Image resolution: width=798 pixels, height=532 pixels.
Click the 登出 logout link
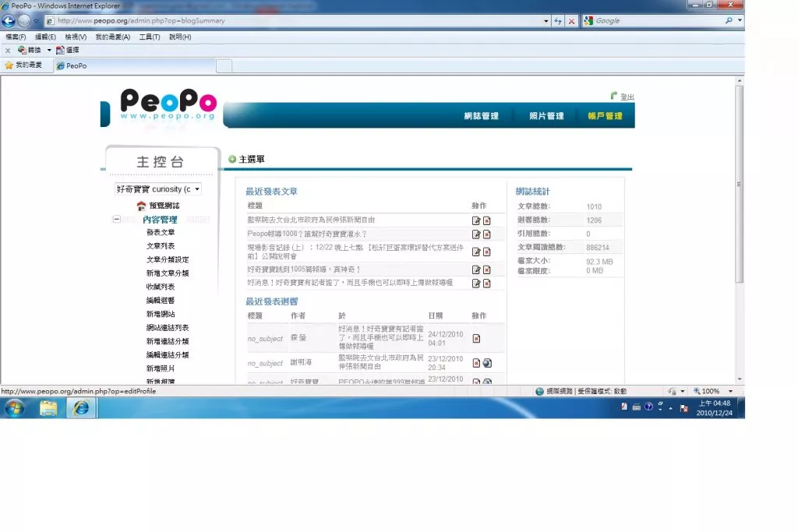point(627,97)
